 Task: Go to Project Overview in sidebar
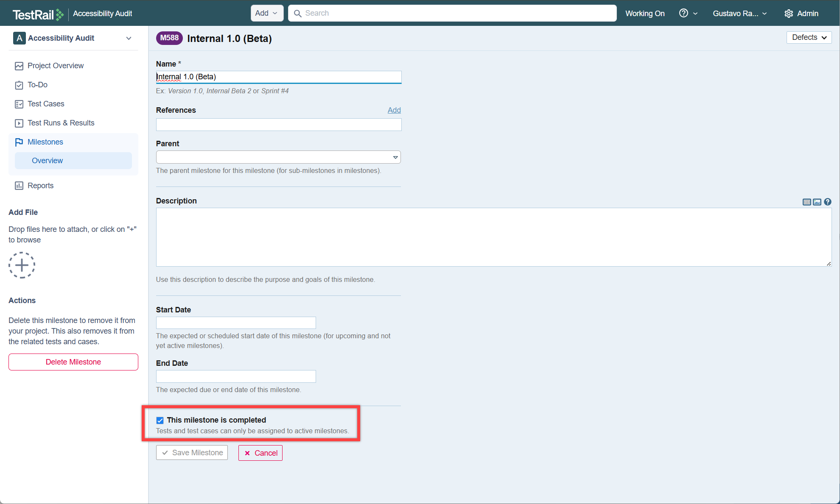pos(55,66)
